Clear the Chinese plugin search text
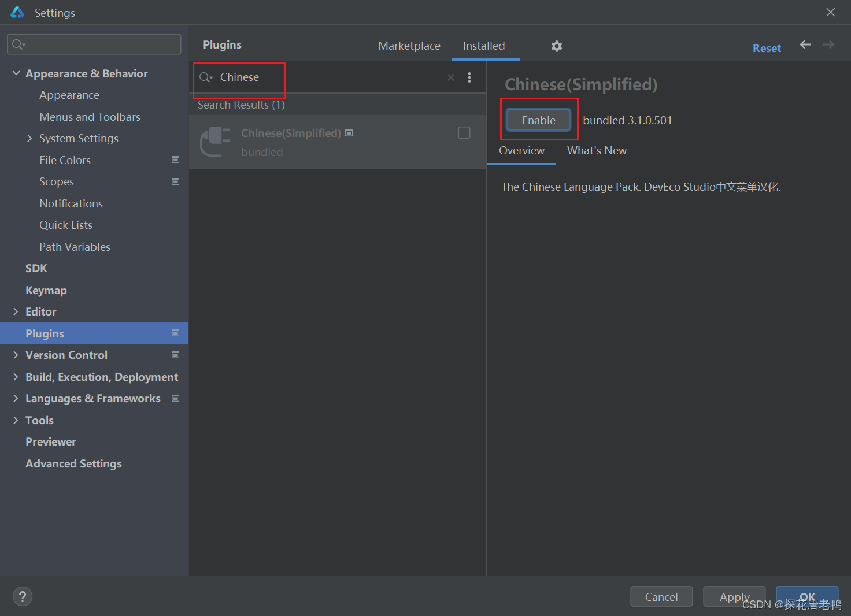The image size is (851, 616). pyautogui.click(x=451, y=77)
